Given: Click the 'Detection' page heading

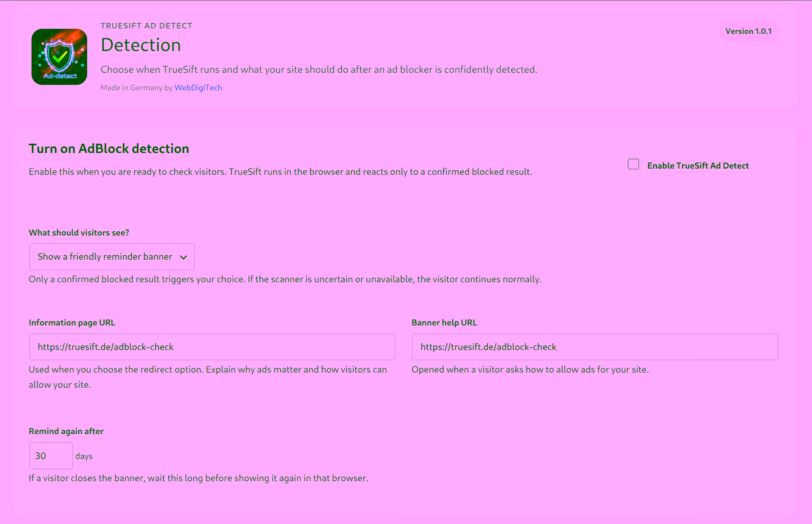Looking at the screenshot, I should pyautogui.click(x=141, y=45).
